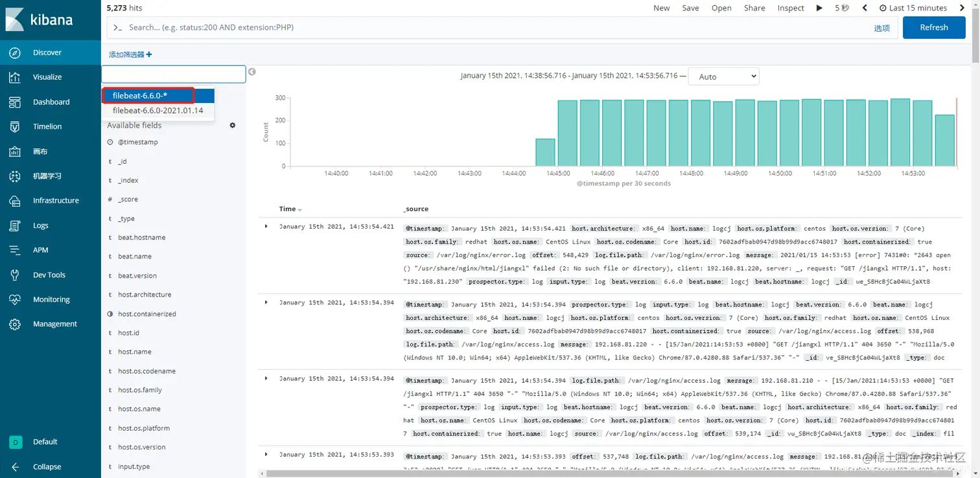Click the beat.hostname field
Image resolution: width=980 pixels, height=478 pixels.
pyautogui.click(x=141, y=238)
